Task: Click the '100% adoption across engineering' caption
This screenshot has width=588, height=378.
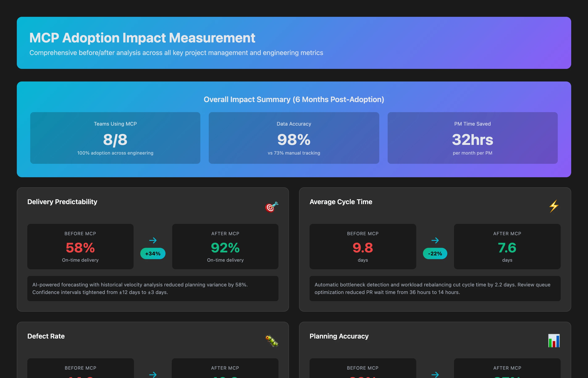Action: click(115, 153)
